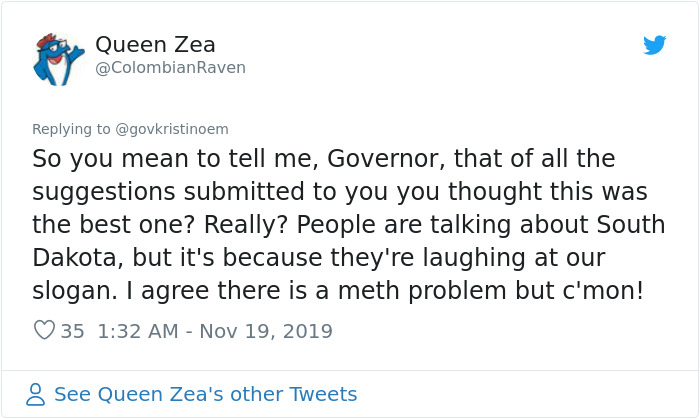The width and height of the screenshot is (700, 419).
Task: Click the Twitter bird logo
Action: coord(654,45)
